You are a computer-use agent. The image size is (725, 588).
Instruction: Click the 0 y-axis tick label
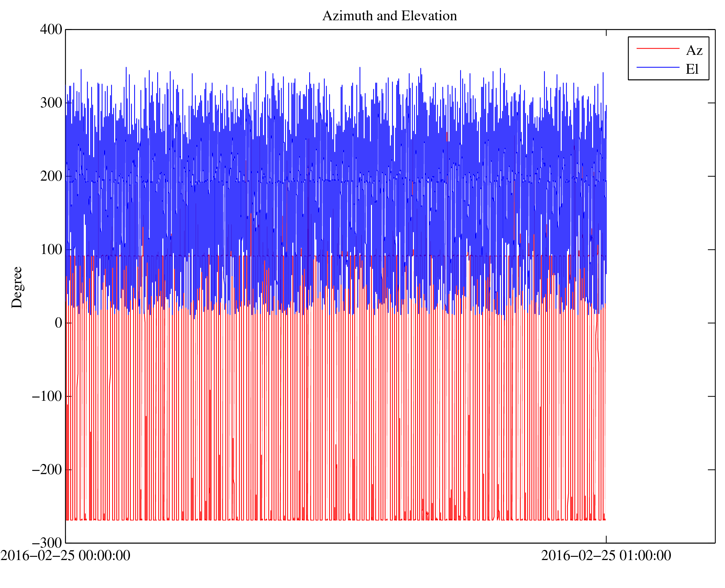pyautogui.click(x=58, y=323)
